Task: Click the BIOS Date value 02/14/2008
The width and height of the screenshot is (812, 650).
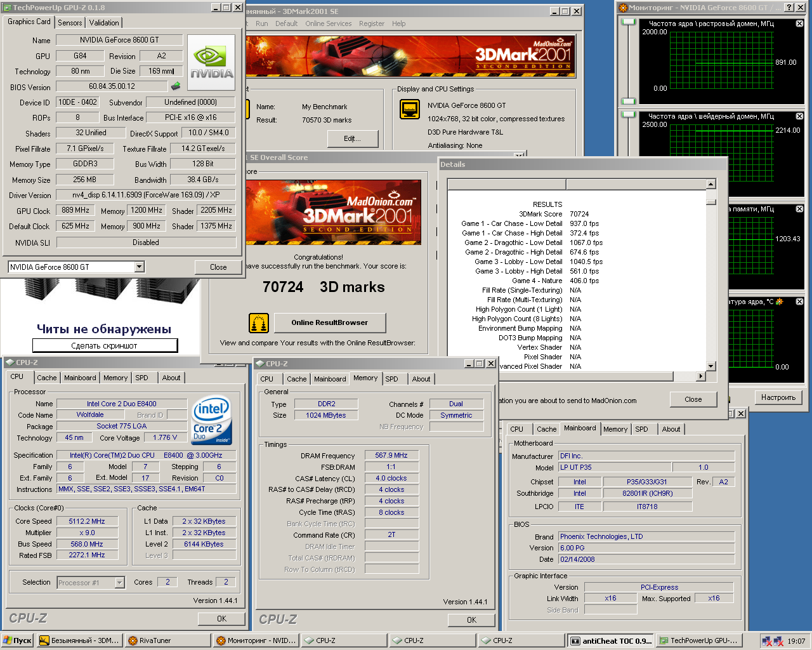Action: 646,560
